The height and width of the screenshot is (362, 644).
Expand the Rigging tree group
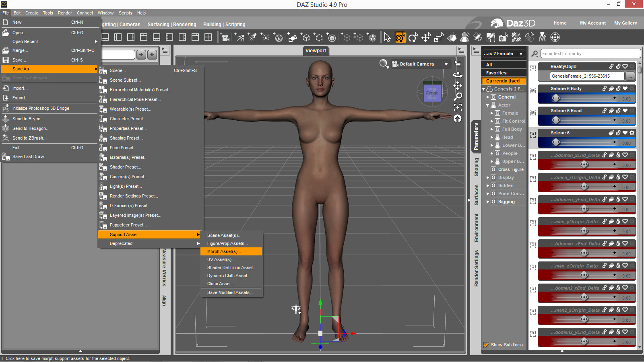(488, 202)
